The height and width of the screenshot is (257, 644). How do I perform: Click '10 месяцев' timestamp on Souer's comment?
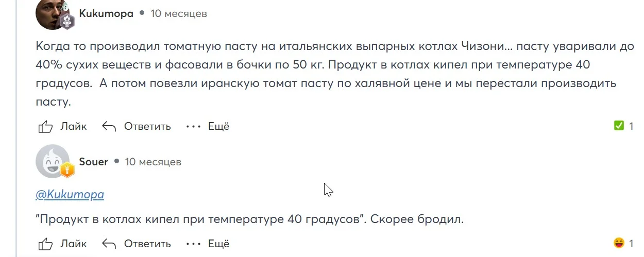click(x=153, y=162)
